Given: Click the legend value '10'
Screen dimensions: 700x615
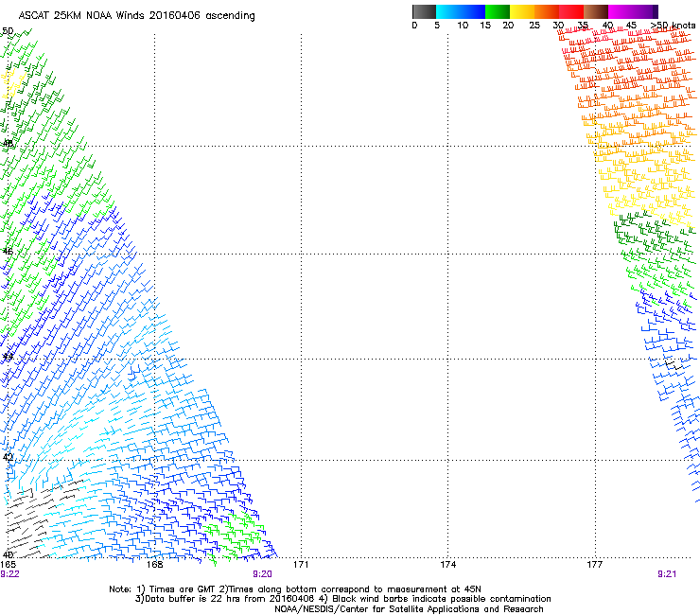Looking at the screenshot, I should click(x=463, y=26).
